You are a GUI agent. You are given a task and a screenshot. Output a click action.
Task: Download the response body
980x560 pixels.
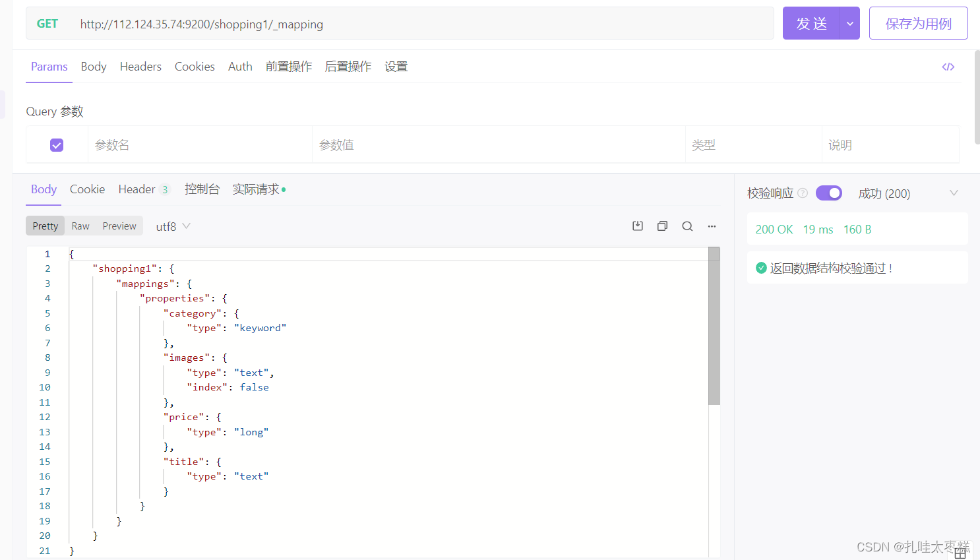(x=638, y=226)
